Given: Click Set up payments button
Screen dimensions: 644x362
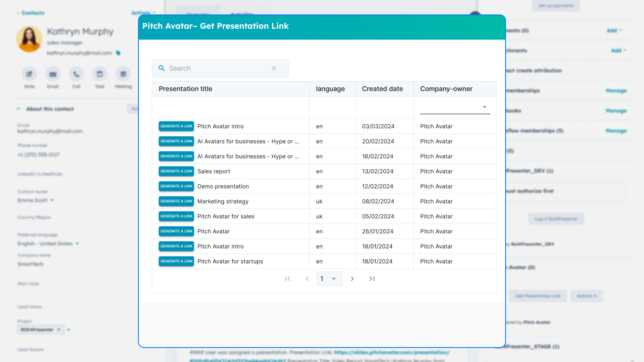Looking at the screenshot, I should click(556, 6).
